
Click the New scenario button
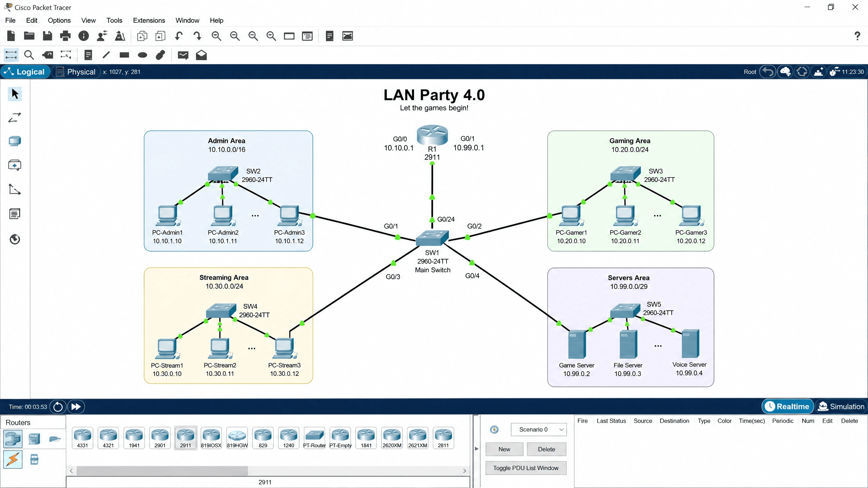[x=504, y=449]
